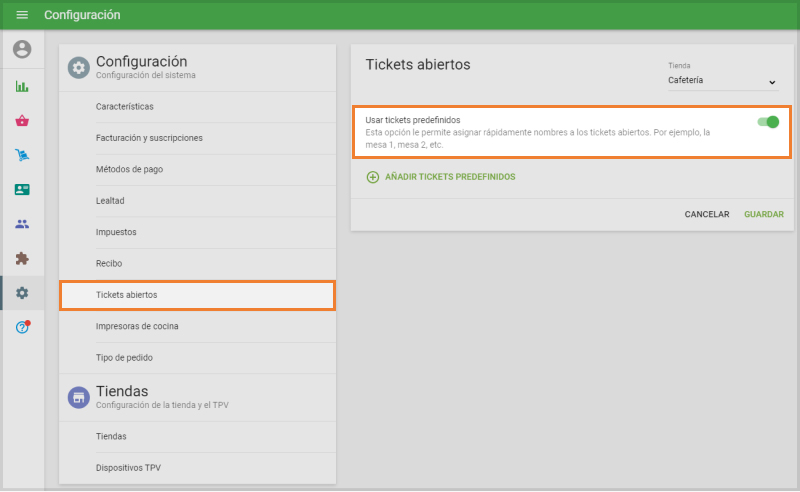Click the settings gear sidebar icon
The width and height of the screenshot is (800, 492).
(22, 293)
